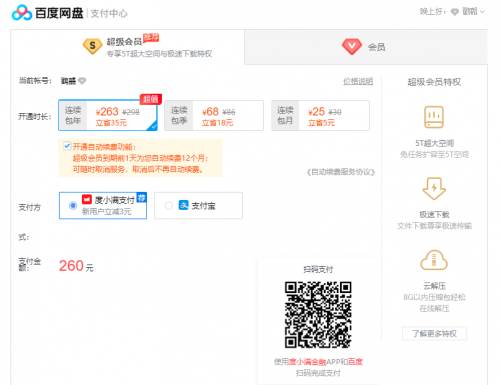Screen dimensions: 500x385
Task: Choose the 连续包年 ¥263 plan
Action: click(108, 115)
